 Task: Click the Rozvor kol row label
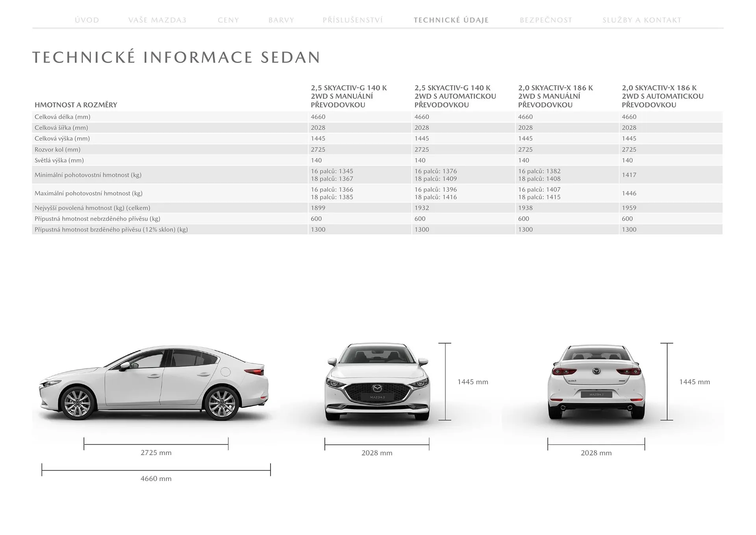point(57,149)
